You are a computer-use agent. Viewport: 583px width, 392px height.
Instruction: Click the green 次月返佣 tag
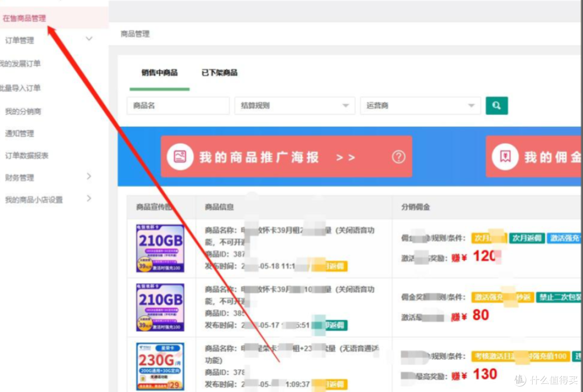(527, 238)
